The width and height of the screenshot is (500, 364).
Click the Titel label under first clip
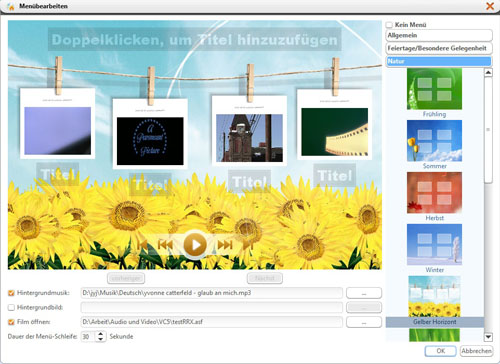tap(57, 174)
